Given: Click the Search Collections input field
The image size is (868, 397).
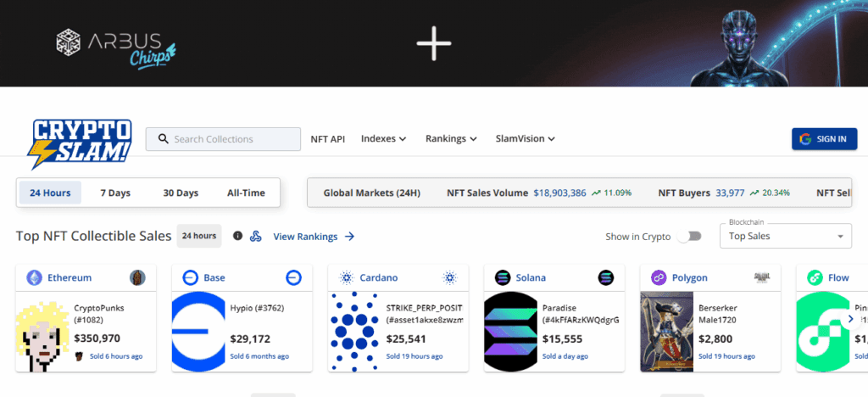Looking at the screenshot, I should [x=223, y=139].
